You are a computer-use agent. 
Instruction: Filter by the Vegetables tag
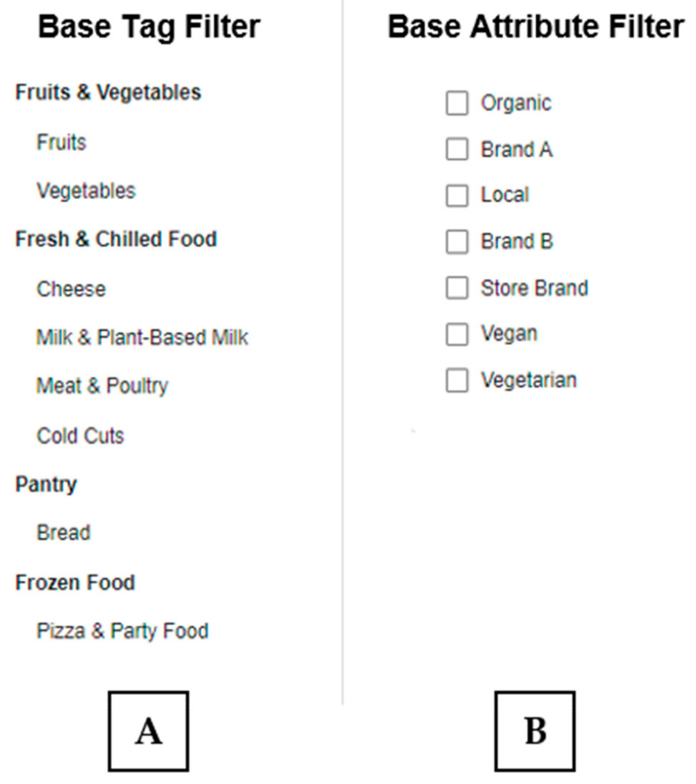86,190
